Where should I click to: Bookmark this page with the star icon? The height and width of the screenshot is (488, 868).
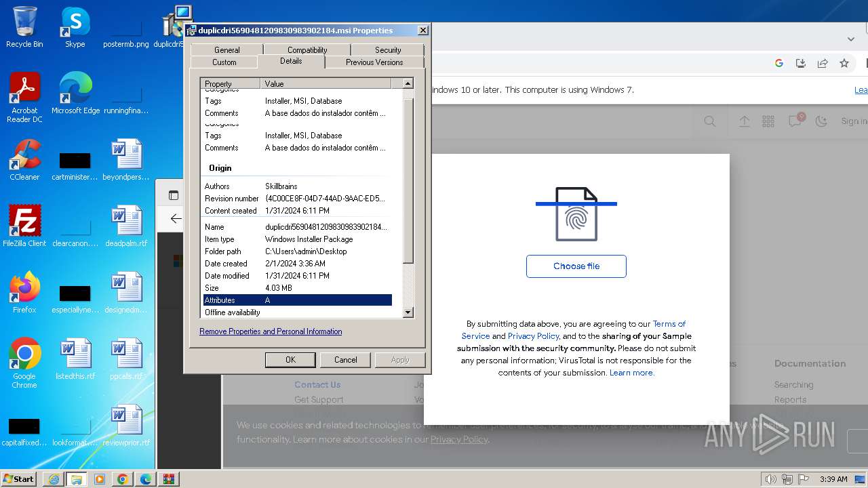(844, 63)
